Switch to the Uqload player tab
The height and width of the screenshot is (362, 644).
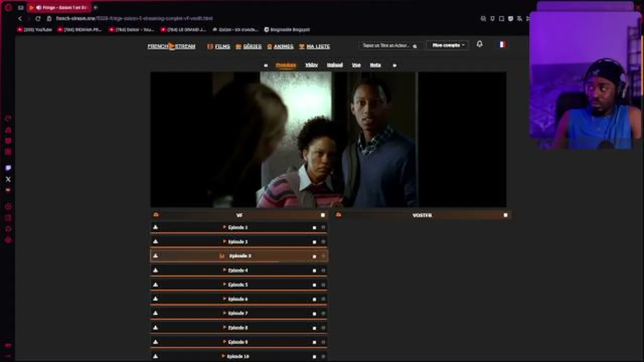tap(335, 65)
